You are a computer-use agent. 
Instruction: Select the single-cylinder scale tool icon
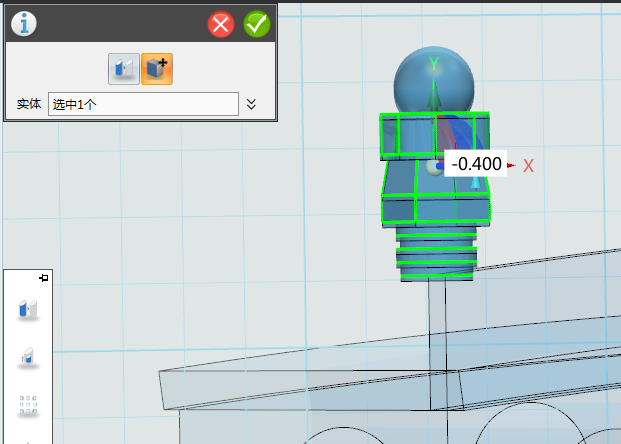pos(28,357)
